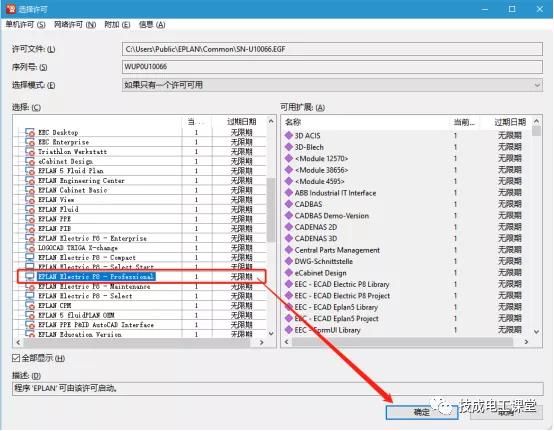Click the ABB Industrial IT Interface diamond icon
The width and height of the screenshot is (554, 431).
click(289, 193)
